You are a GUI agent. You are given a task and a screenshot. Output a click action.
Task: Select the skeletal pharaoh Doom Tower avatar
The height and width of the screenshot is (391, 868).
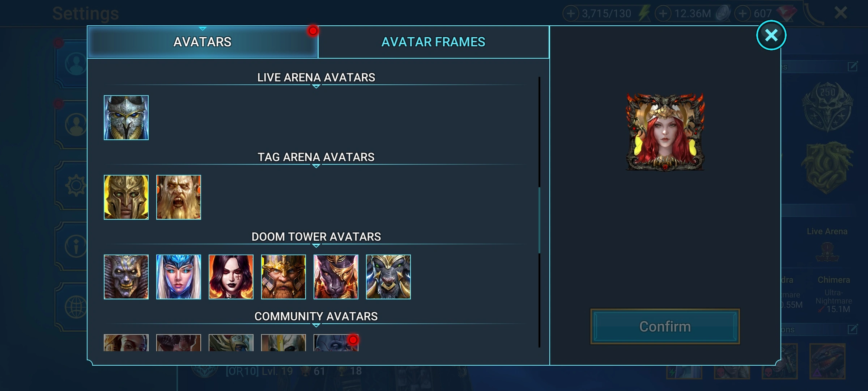pyautogui.click(x=126, y=277)
